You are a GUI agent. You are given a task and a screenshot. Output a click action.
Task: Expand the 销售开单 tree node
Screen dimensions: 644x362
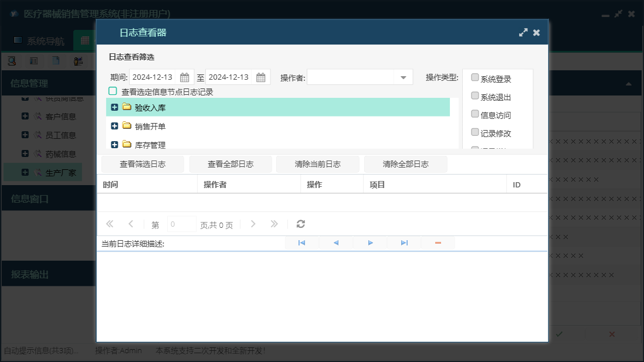tap(114, 126)
